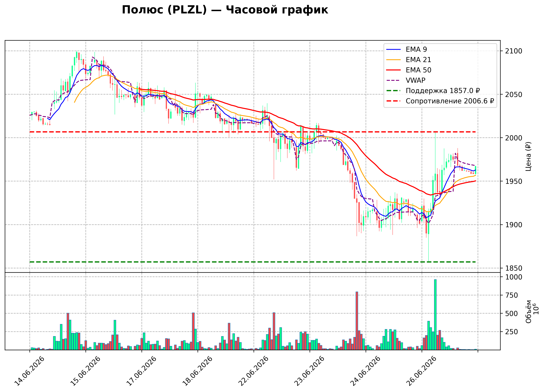Click the date label "17.06.2026"
The height and width of the screenshot is (392, 545).
coord(141,371)
